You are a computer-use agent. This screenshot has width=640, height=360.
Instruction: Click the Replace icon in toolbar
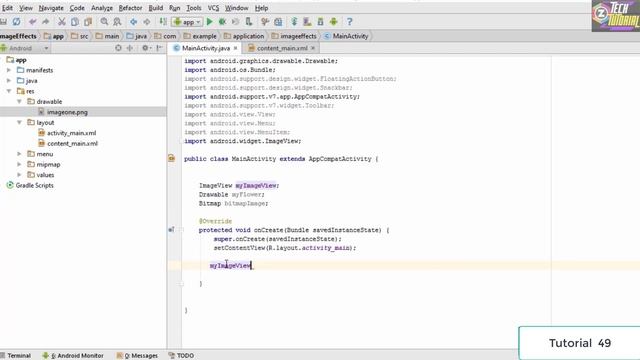point(117,22)
